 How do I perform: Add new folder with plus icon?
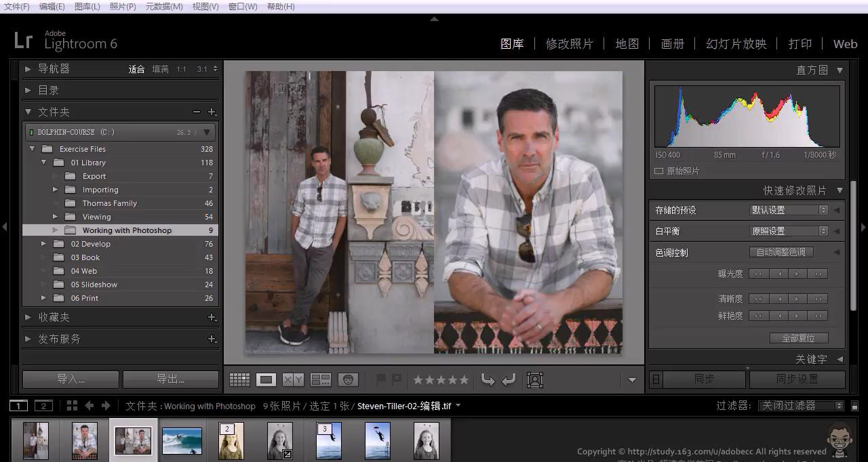point(212,112)
